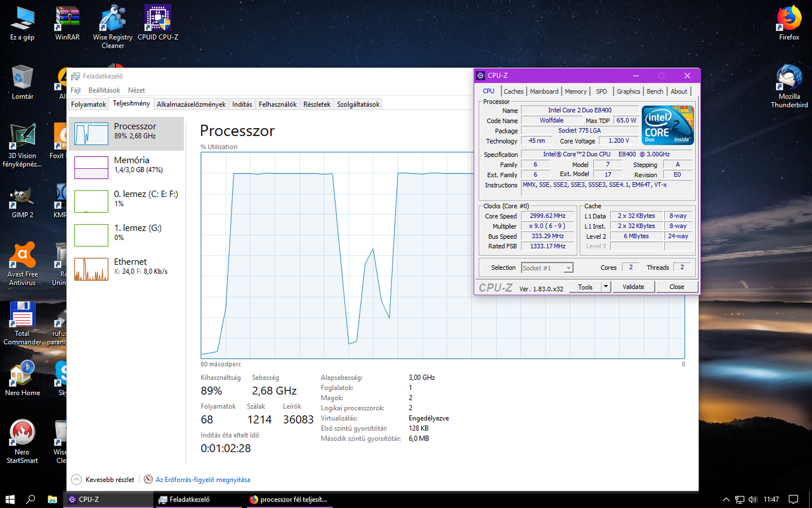Click the Feladatkezelő title bar icon

pyautogui.click(x=75, y=76)
